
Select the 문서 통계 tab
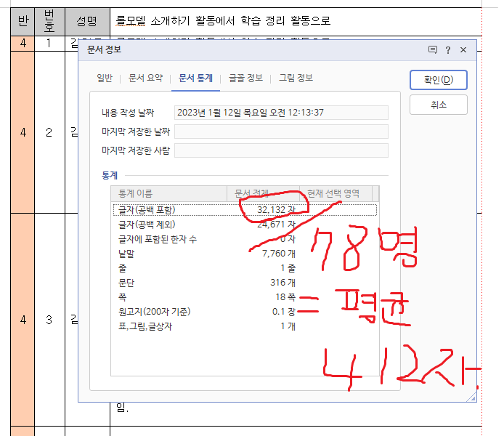pyautogui.click(x=196, y=78)
